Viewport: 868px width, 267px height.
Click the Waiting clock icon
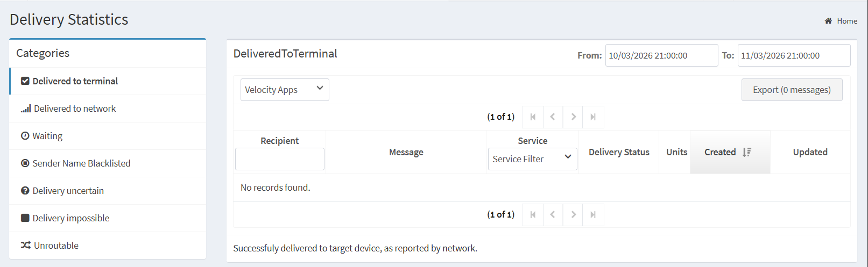(25, 136)
